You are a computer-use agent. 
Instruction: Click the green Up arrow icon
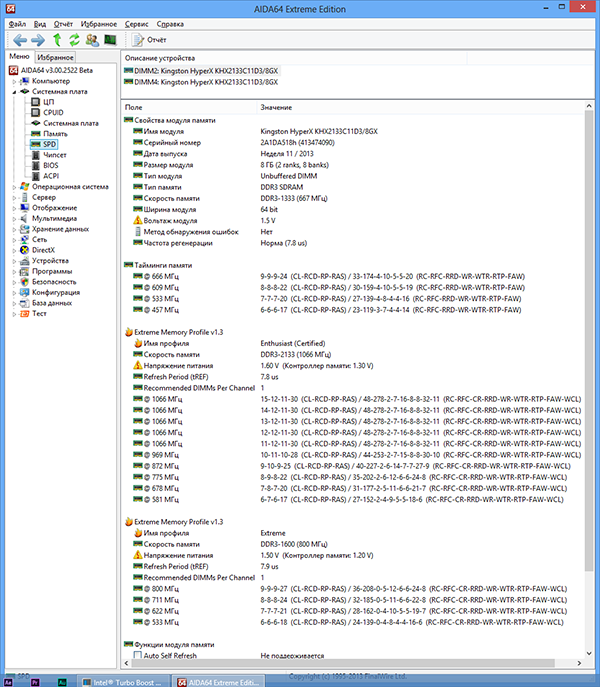pos(57,40)
